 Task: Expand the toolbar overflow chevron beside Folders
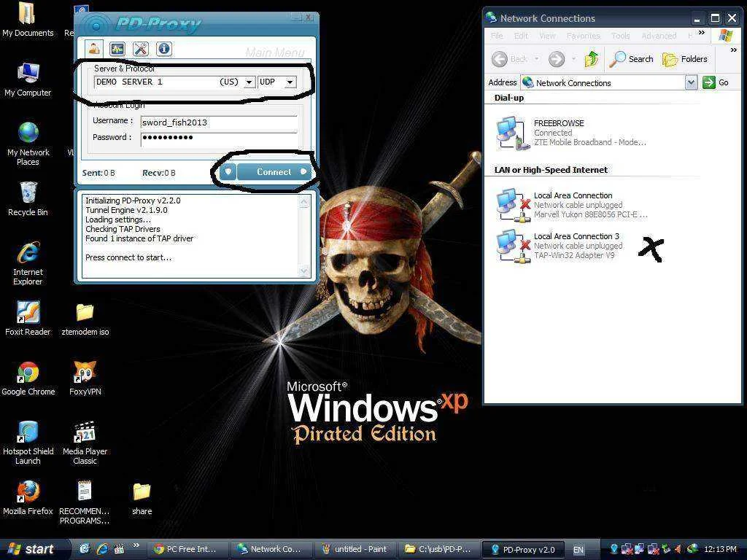(x=733, y=50)
